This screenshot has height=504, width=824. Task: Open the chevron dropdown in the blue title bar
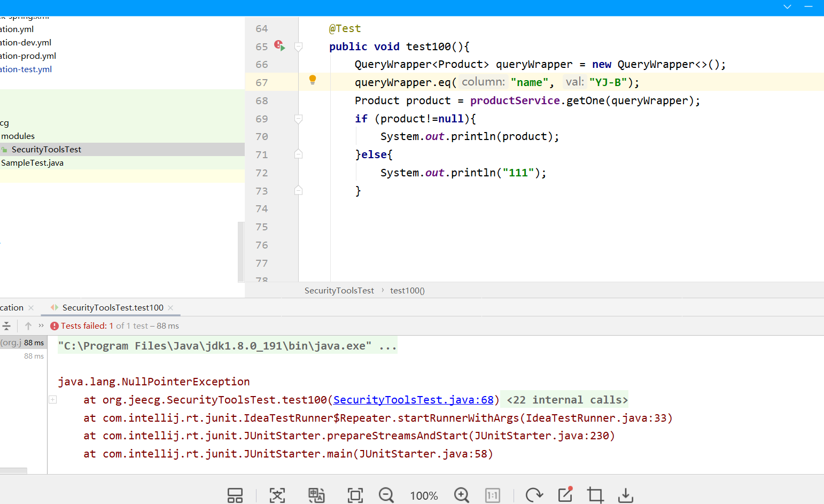point(787,7)
